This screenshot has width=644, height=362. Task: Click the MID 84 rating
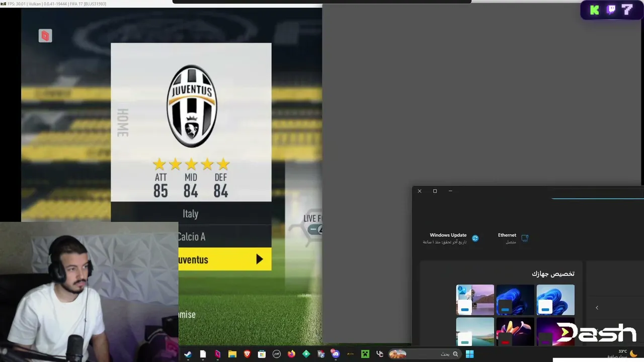191,186
